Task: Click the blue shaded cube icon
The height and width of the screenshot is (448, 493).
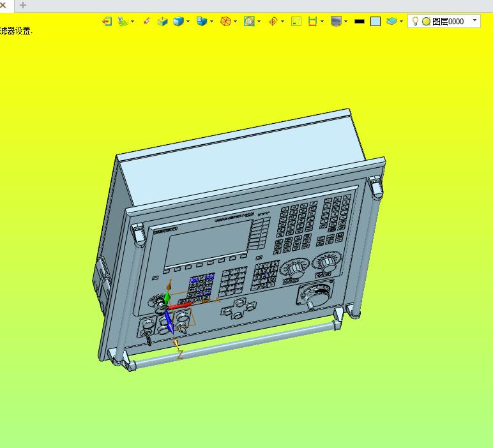Action: point(178,21)
